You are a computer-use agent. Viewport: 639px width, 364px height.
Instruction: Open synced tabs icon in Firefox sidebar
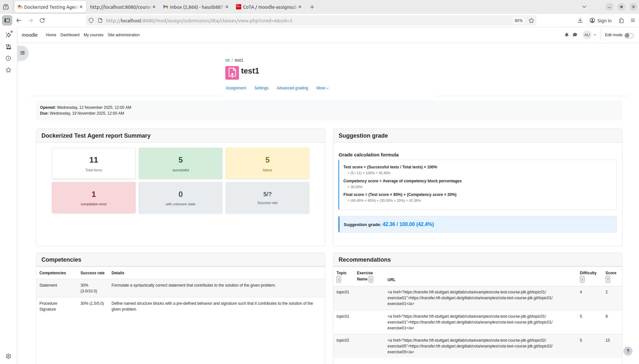pos(8,47)
